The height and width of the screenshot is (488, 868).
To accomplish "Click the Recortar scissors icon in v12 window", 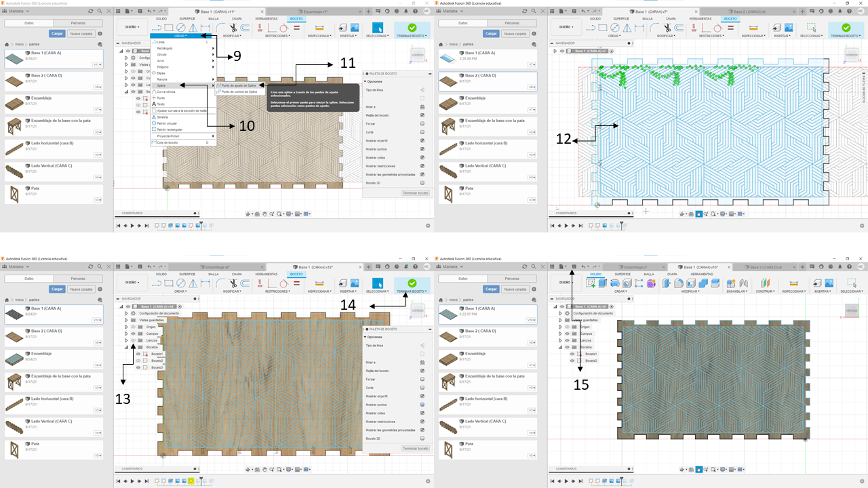I will [233, 283].
